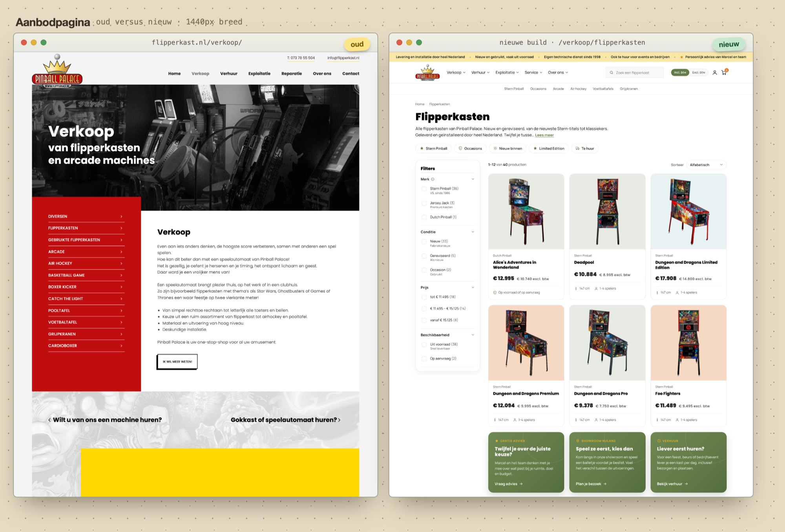This screenshot has width=785, height=532.
Task: Open Grijpkranen in the secondary nav bar
Action: 629,89
